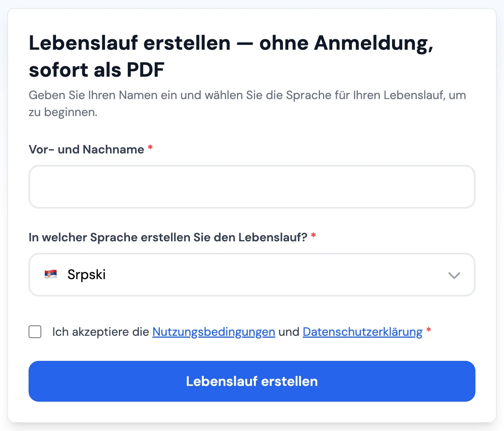
Task: Open the language selection dropdown
Action: tap(252, 274)
